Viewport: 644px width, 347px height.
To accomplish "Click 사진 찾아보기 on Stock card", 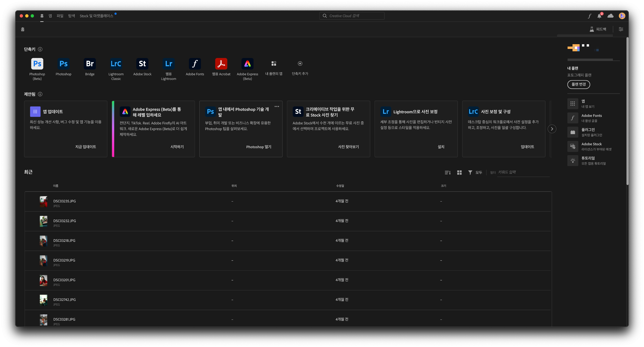I will [348, 147].
